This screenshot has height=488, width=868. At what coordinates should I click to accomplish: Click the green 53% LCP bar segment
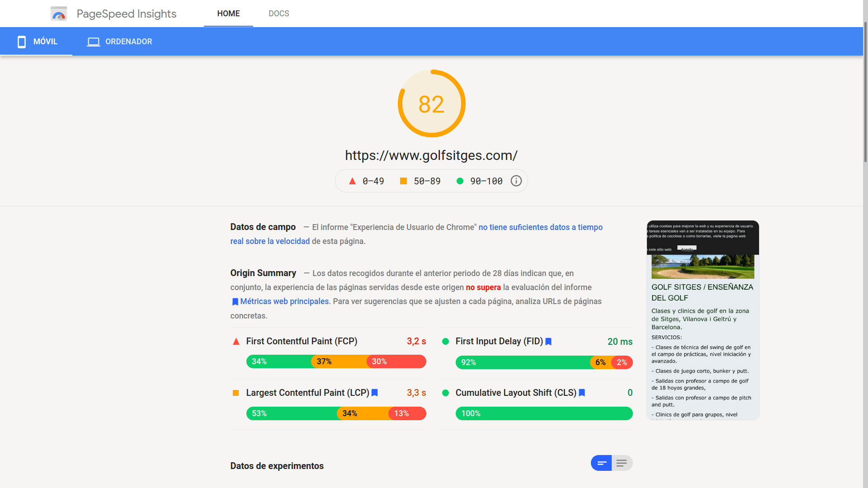point(292,413)
